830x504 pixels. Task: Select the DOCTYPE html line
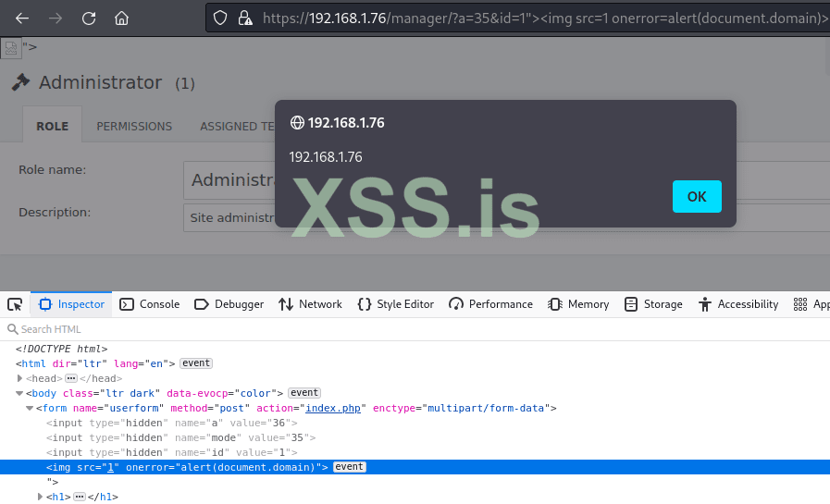pyautogui.click(x=61, y=349)
